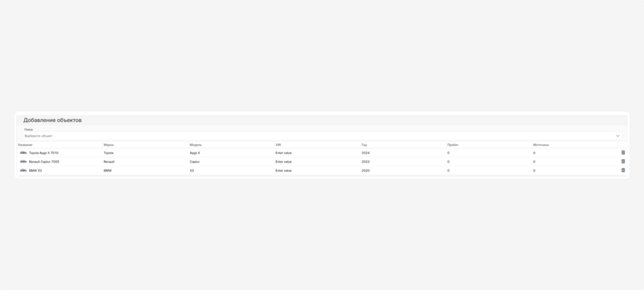Delete the Renault Captur 7005 row
This screenshot has height=290, width=644.
(623, 161)
